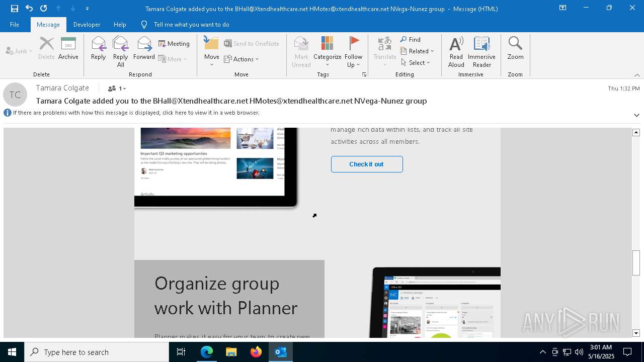644x362 pixels.
Task: Open Ribbon Display Options
Action: pos(563,8)
